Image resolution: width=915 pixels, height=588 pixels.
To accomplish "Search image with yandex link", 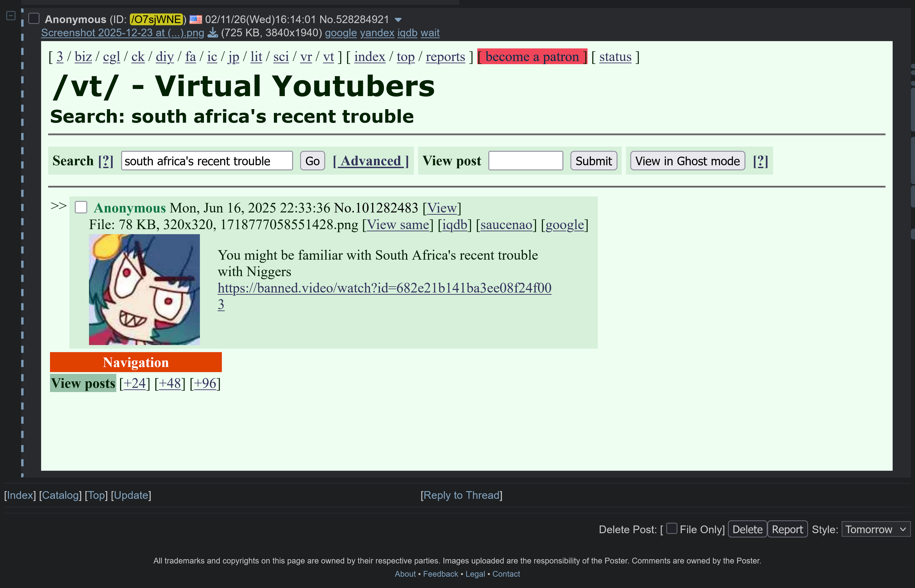I will click(x=377, y=33).
